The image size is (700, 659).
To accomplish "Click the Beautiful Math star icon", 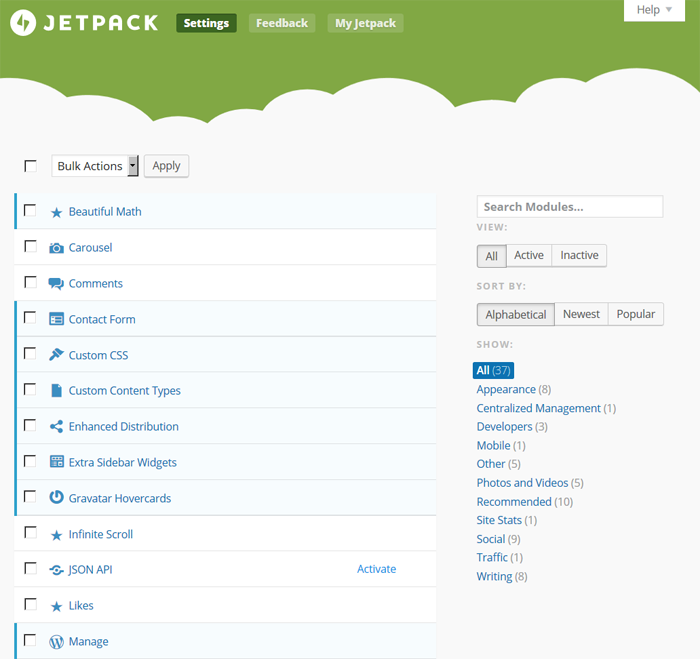I will [56, 212].
